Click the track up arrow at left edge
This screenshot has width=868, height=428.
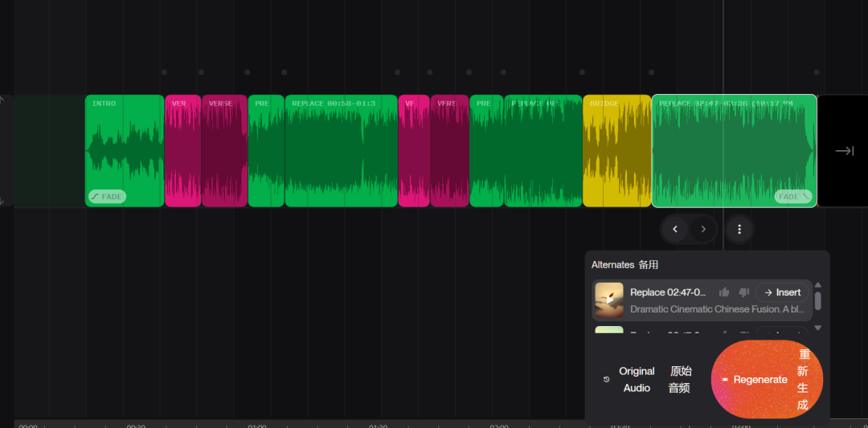(x=2, y=100)
